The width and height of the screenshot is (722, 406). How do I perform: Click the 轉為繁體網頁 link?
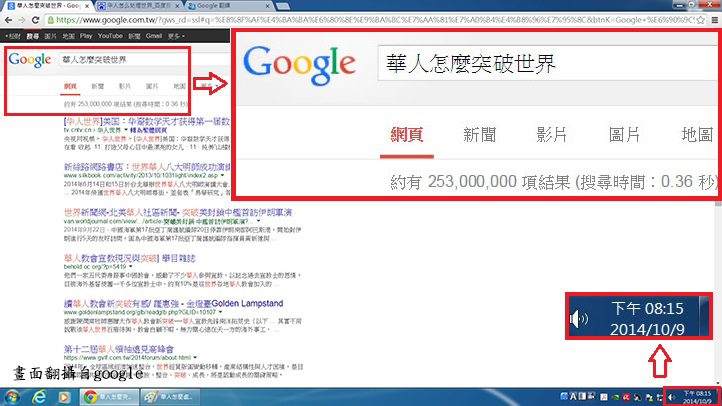click(x=148, y=130)
